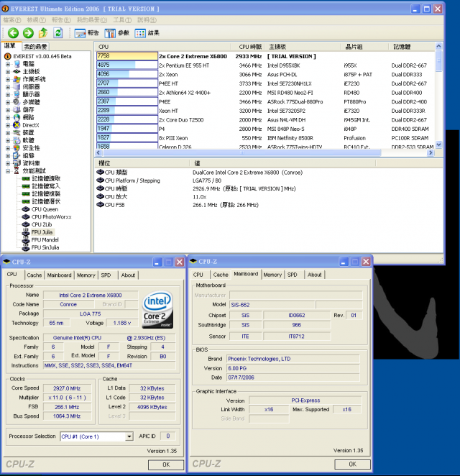Sort results by 晶片組 column header
Screen dimensions: 460x476
(x=365, y=47)
